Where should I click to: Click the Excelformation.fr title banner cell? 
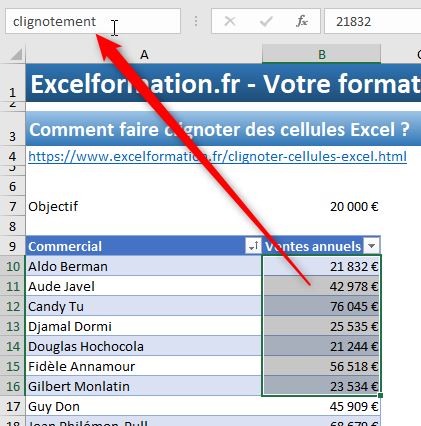point(223,83)
